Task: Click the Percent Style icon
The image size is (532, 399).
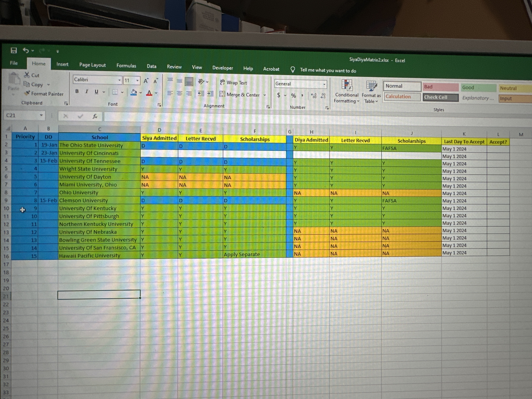Action: pos(293,96)
